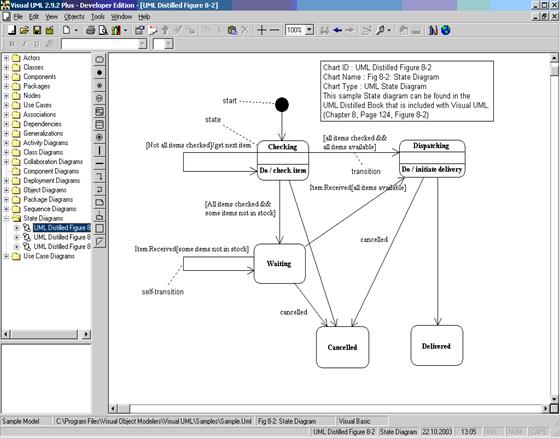The width and height of the screenshot is (560, 439).
Task: Select the rounded State shape tool
Action: (100, 59)
